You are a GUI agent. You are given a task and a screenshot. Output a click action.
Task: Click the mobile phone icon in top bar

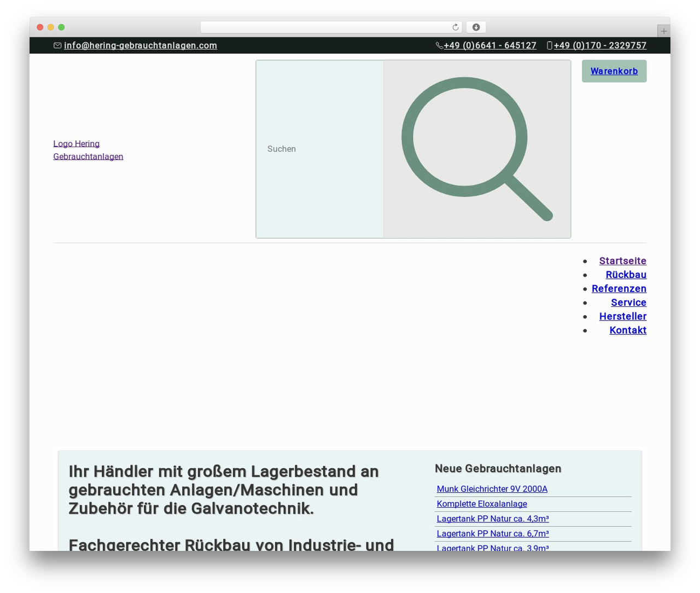click(x=550, y=45)
